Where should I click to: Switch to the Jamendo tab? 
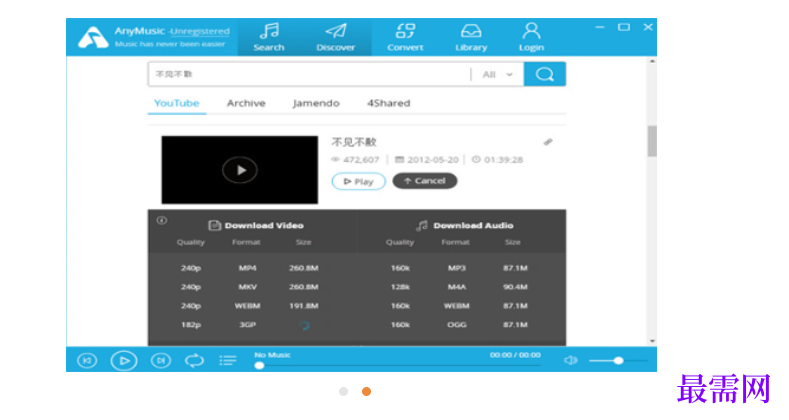pyautogui.click(x=316, y=103)
